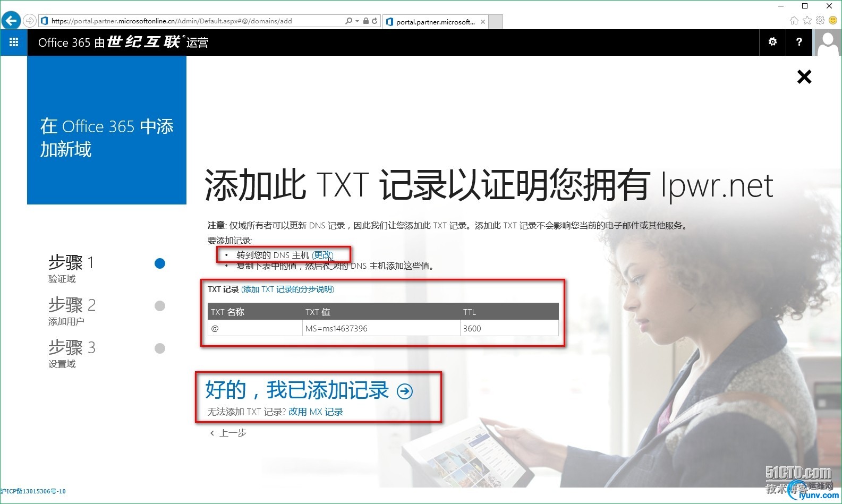Click the TXT 名称 column header

coord(255,312)
